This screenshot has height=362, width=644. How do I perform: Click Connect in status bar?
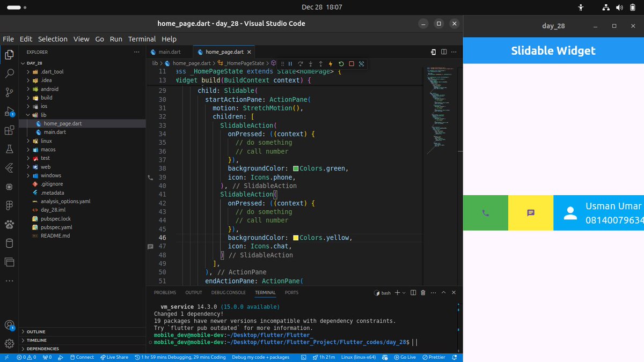[82, 357]
